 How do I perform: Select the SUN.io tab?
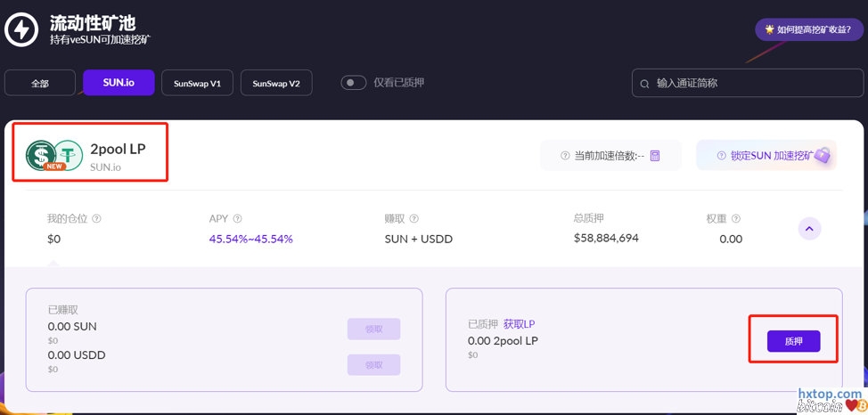[x=119, y=83]
